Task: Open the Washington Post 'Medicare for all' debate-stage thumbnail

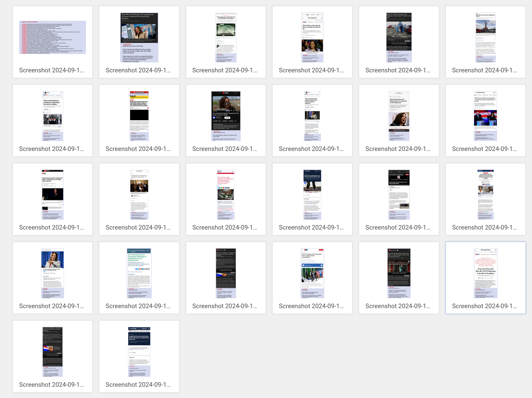Action: [485, 116]
